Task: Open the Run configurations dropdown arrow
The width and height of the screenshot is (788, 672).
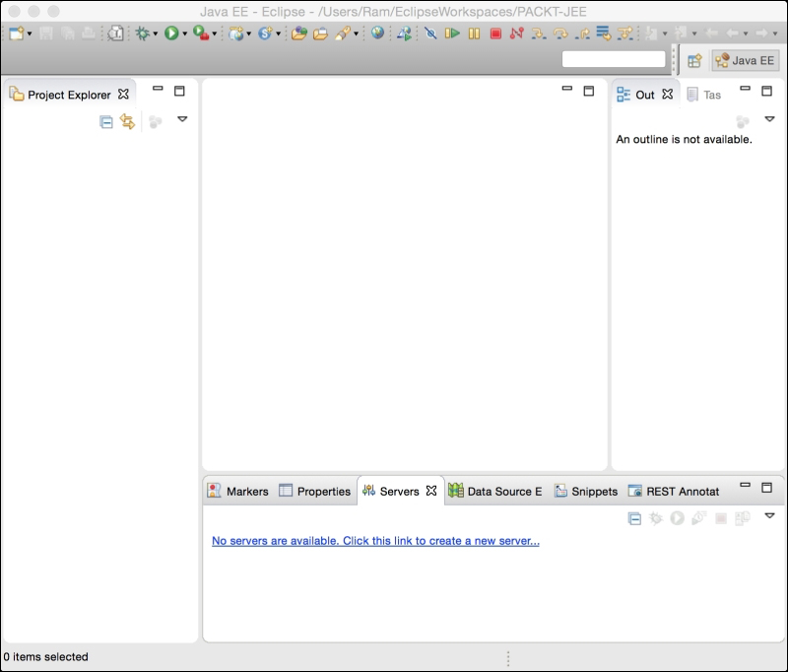Action: 184,34
